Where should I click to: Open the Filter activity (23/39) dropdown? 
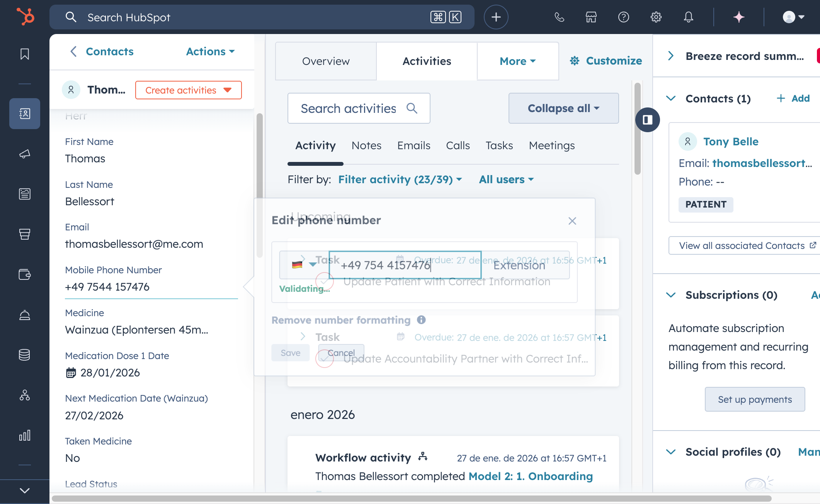point(400,180)
